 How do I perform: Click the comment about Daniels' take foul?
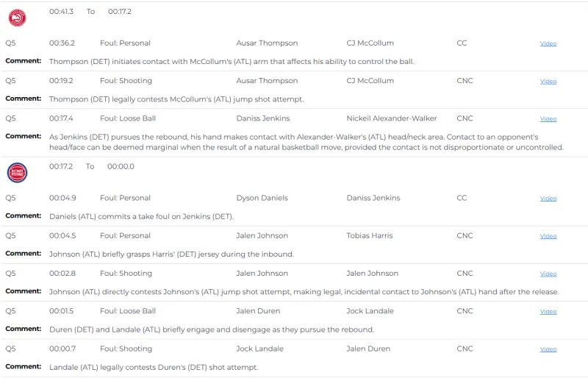141,216
